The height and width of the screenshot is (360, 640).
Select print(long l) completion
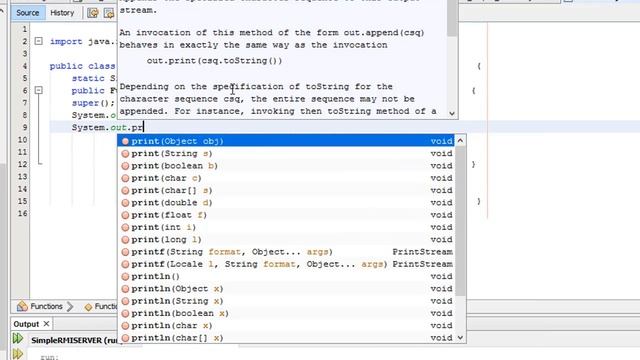click(x=286, y=239)
